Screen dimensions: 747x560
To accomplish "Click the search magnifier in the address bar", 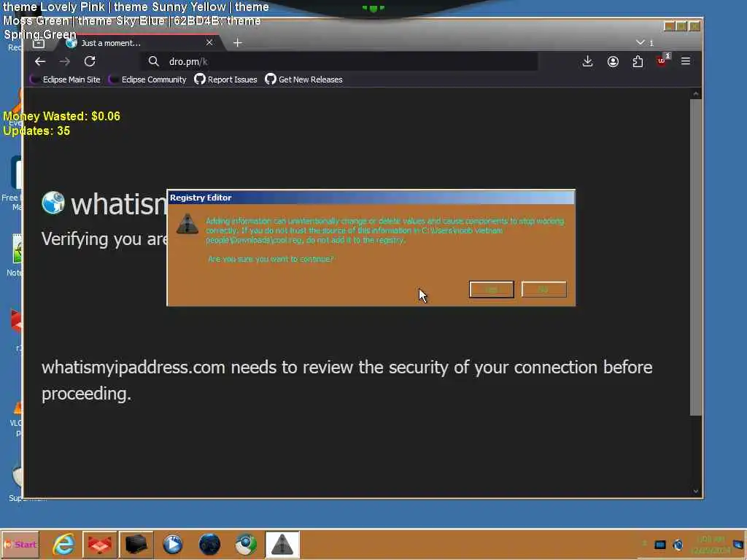I will 153,61.
